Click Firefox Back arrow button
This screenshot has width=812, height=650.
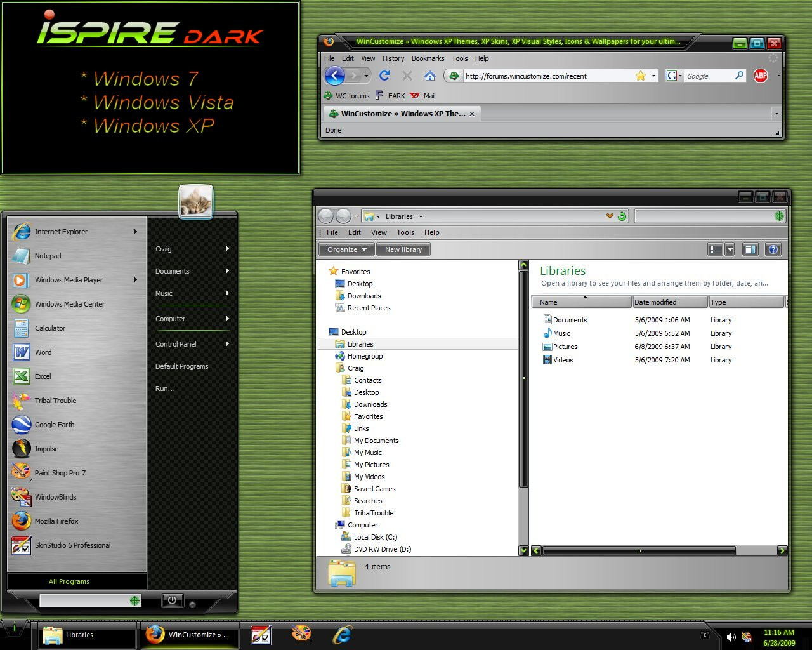tap(335, 76)
